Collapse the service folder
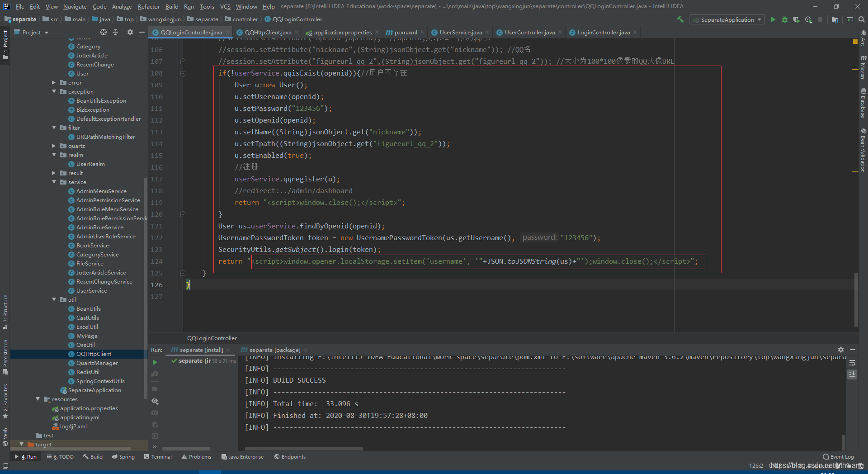The height and width of the screenshot is (474, 868). [54, 182]
